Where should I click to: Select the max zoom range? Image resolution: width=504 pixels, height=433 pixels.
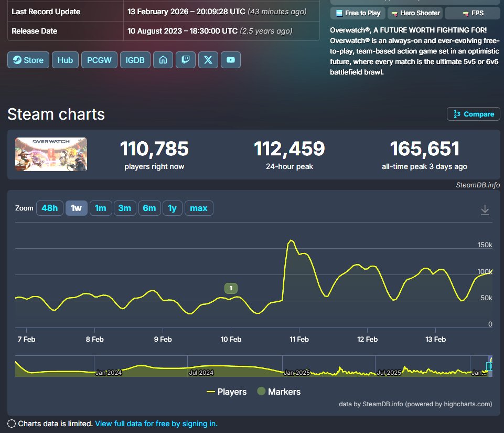[x=199, y=208]
